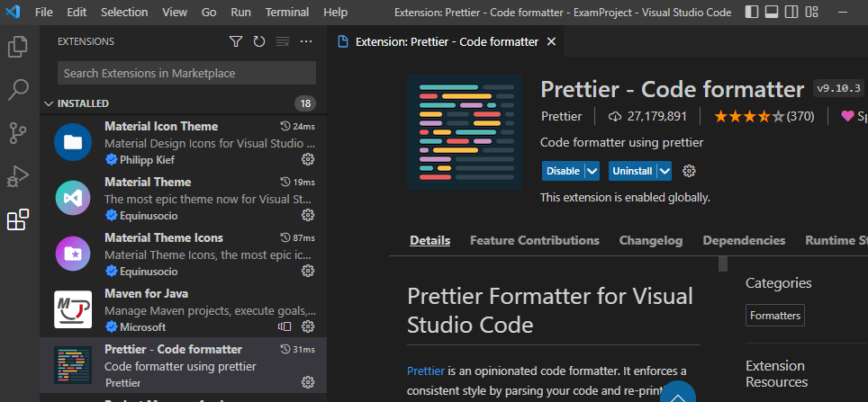Open the Go menu
Screen dimensions: 868x402
[x=209, y=13]
